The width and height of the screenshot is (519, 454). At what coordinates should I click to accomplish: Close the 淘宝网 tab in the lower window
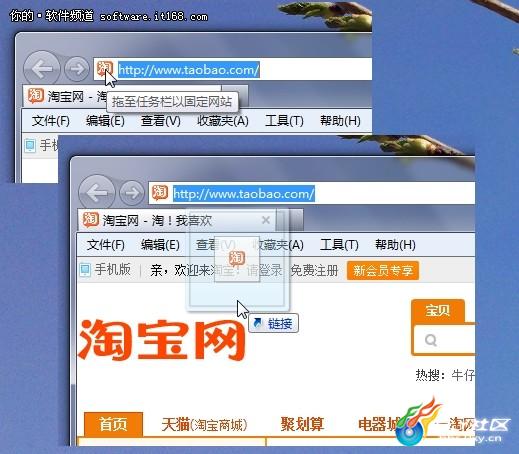tap(266, 220)
